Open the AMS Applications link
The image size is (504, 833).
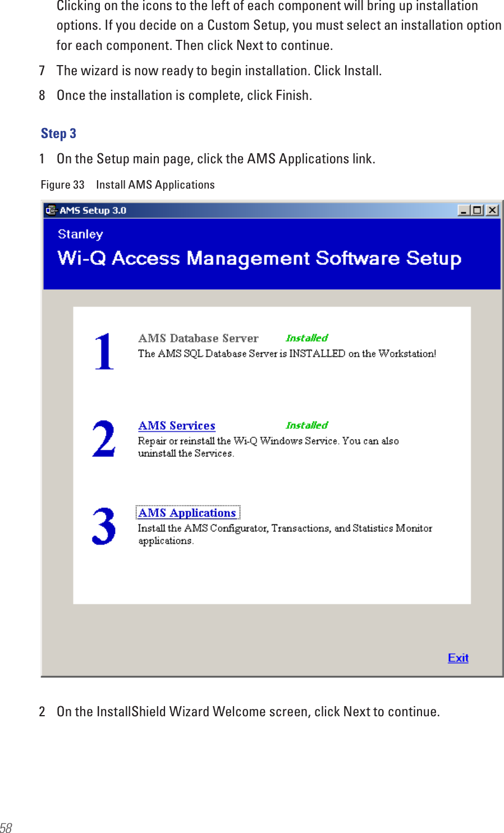coord(187,512)
